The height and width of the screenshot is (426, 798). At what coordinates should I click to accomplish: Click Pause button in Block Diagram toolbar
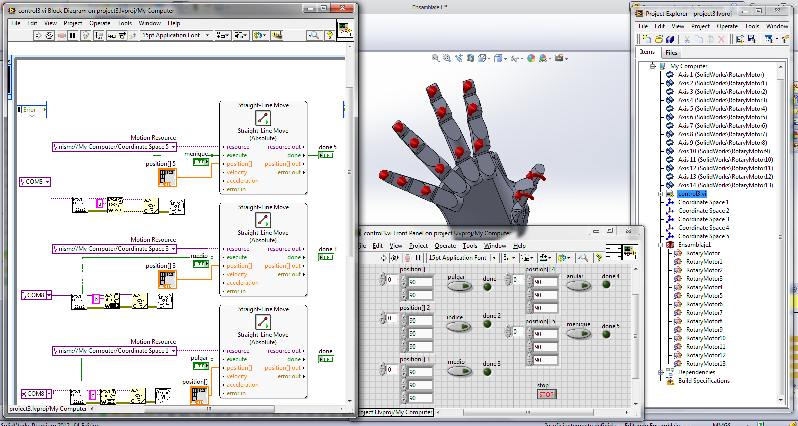click(72, 35)
